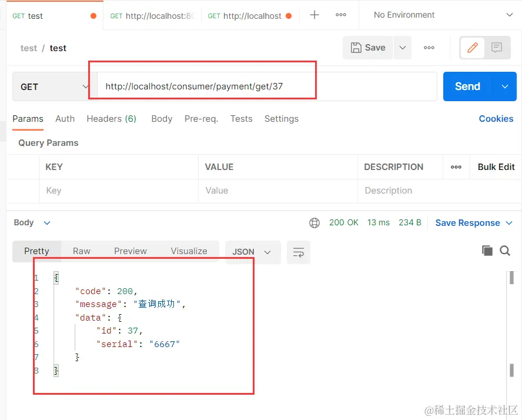Switch to third 'GET http://localhost' tab
The width and height of the screenshot is (522, 420).
click(x=250, y=16)
